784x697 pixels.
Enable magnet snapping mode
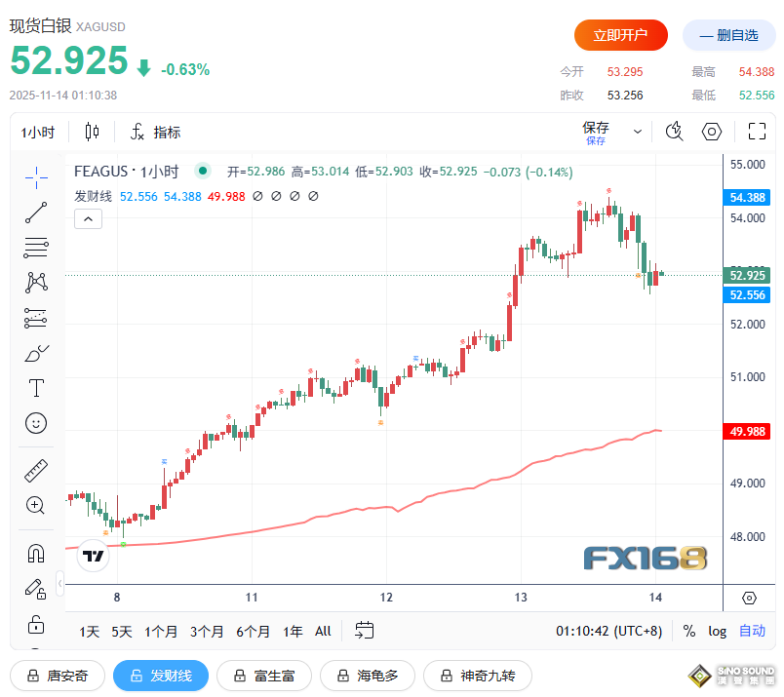point(36,553)
